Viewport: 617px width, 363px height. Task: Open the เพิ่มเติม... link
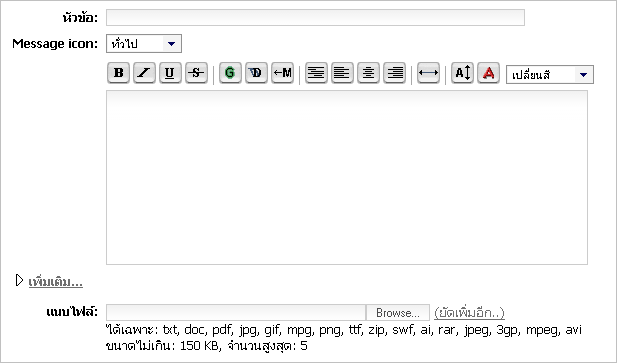55,282
